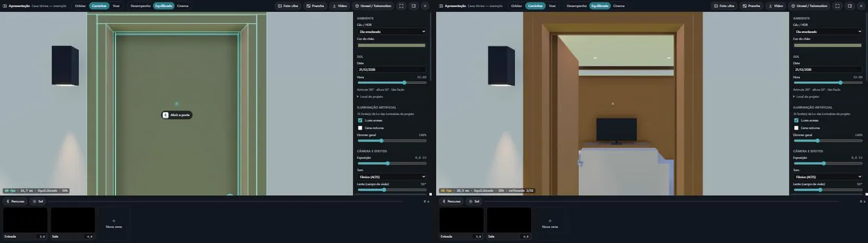Switch to Cinema quality in right window
868x243 pixels.
pos(619,6)
